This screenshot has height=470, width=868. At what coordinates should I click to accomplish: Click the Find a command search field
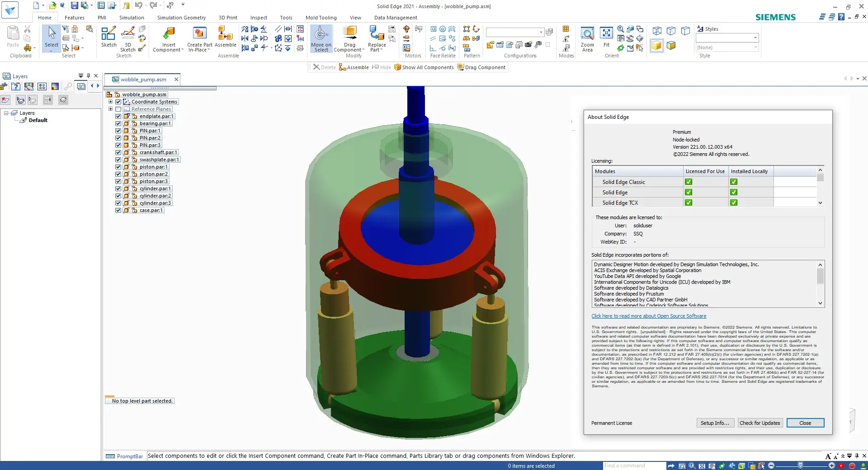634,465
